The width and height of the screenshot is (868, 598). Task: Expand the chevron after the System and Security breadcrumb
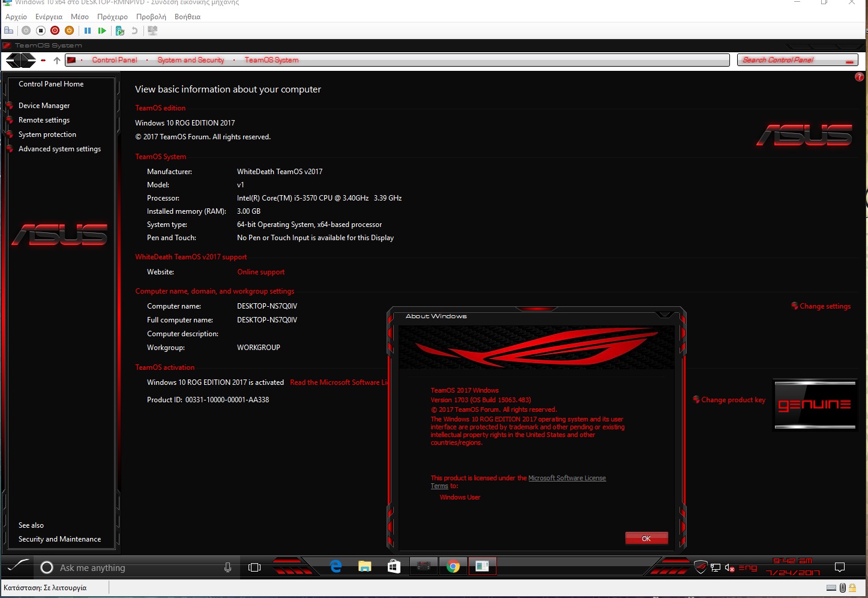tap(234, 60)
